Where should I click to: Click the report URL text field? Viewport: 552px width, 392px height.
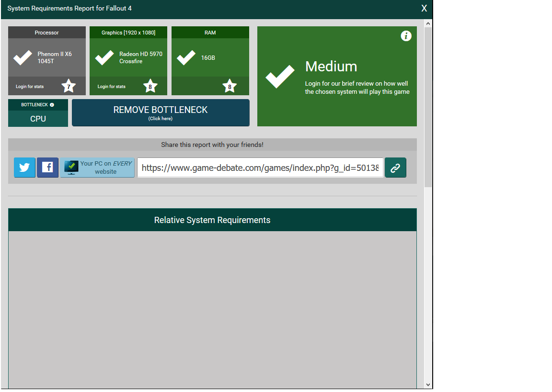[x=260, y=168]
